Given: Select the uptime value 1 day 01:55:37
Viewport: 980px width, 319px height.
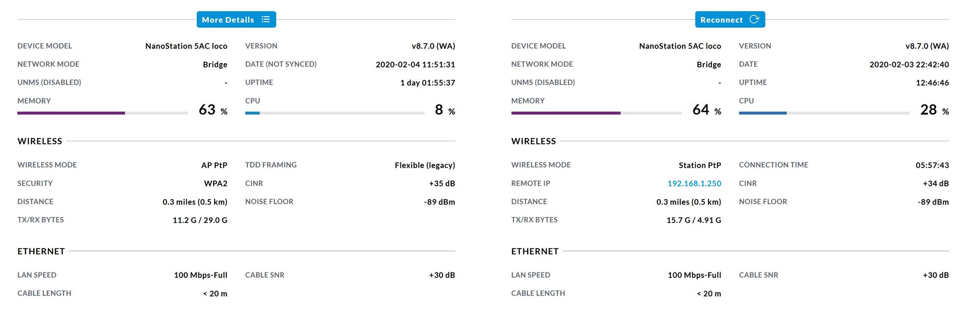Looking at the screenshot, I should click(427, 83).
